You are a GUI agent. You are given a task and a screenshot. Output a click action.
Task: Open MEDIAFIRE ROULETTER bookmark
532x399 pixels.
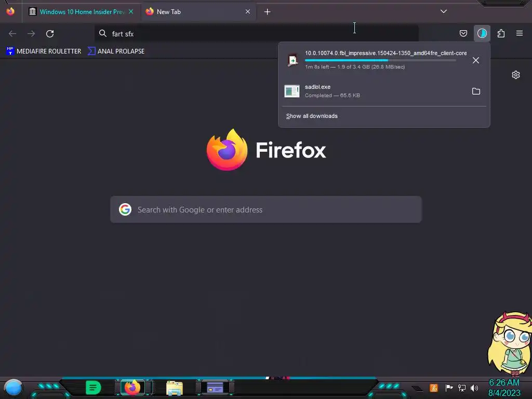[44, 51]
